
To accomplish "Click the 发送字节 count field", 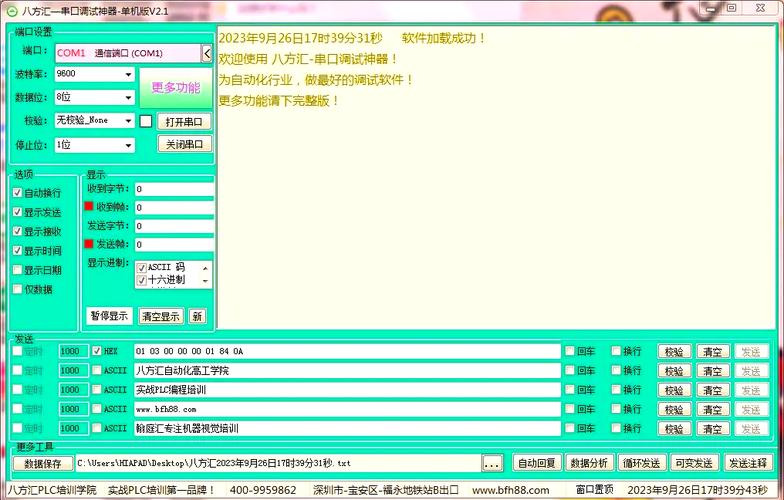I will pos(174,226).
